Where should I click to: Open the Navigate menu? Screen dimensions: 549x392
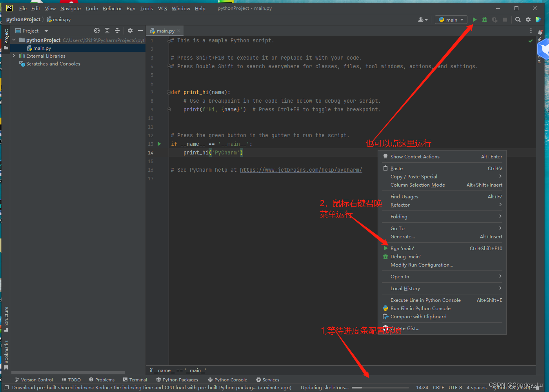coord(71,8)
